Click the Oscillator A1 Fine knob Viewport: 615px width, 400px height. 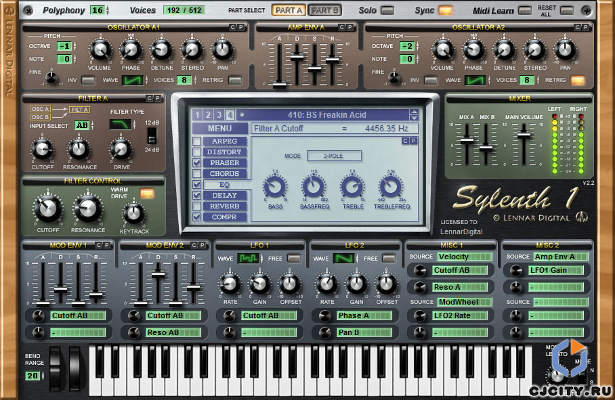click(51, 78)
